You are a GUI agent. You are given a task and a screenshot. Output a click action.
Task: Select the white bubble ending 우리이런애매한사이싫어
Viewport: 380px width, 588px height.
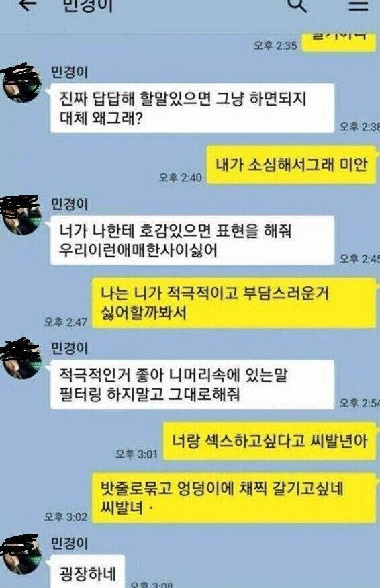click(x=192, y=240)
